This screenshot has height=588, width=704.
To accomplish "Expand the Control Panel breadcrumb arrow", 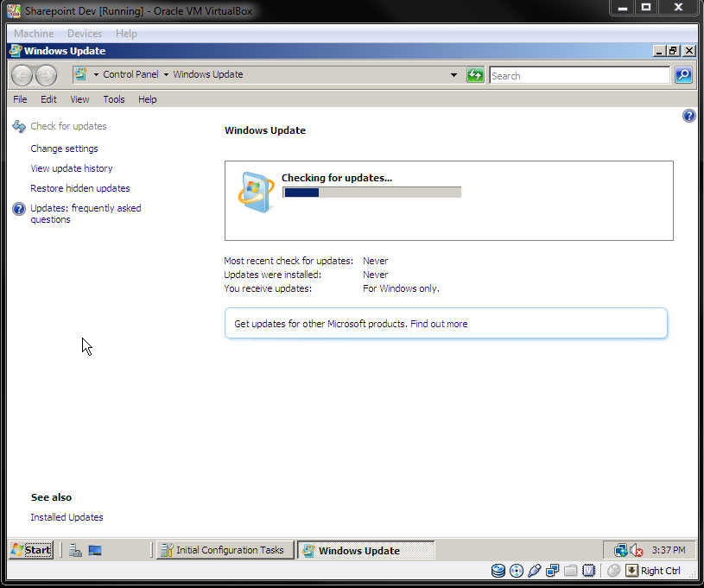I will (166, 74).
